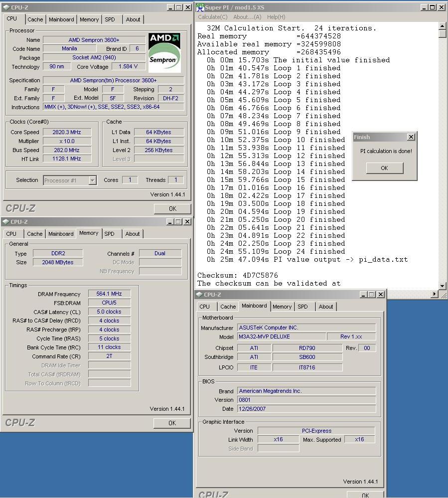This screenshot has height=498, width=448.
Task: Click the Graphic Interface PCI-Express field
Action: coord(316,431)
